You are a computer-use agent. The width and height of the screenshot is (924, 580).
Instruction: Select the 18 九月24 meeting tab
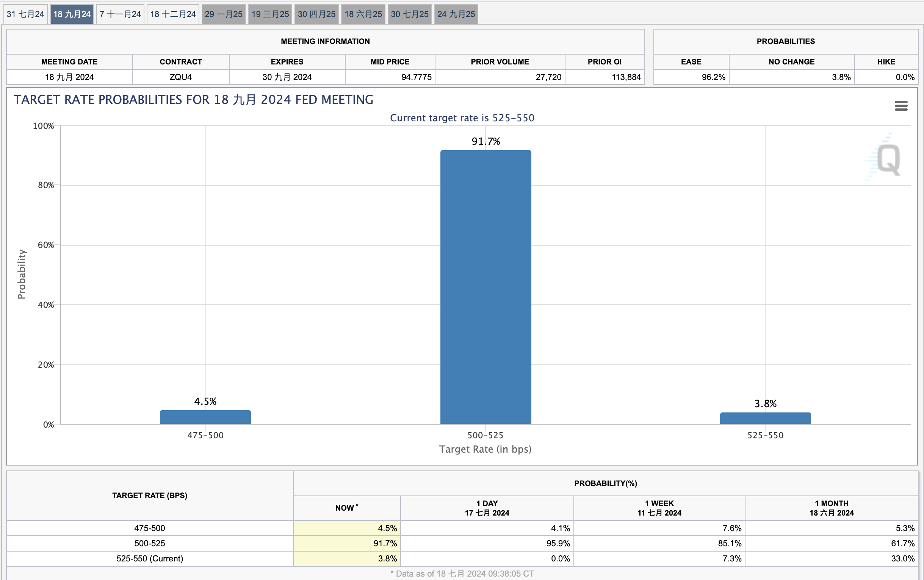click(72, 14)
